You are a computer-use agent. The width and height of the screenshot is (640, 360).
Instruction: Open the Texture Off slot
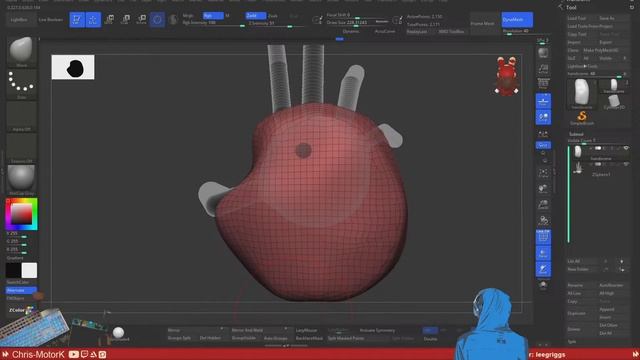pyautogui.click(x=21, y=148)
